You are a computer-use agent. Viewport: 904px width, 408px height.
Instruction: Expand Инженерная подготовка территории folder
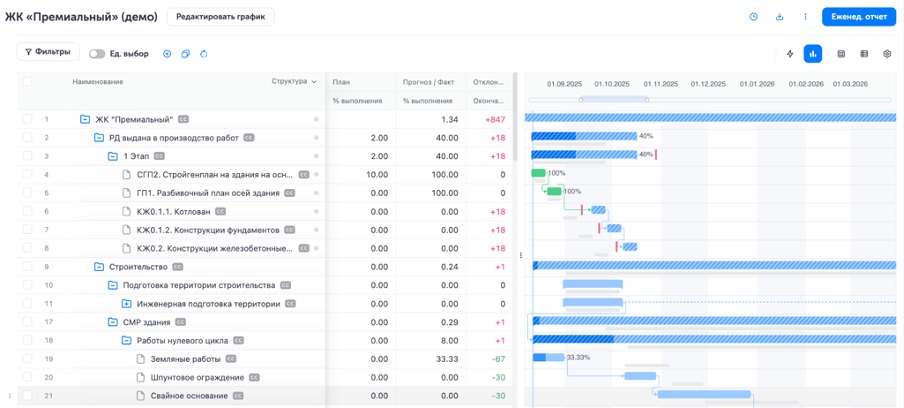click(127, 303)
